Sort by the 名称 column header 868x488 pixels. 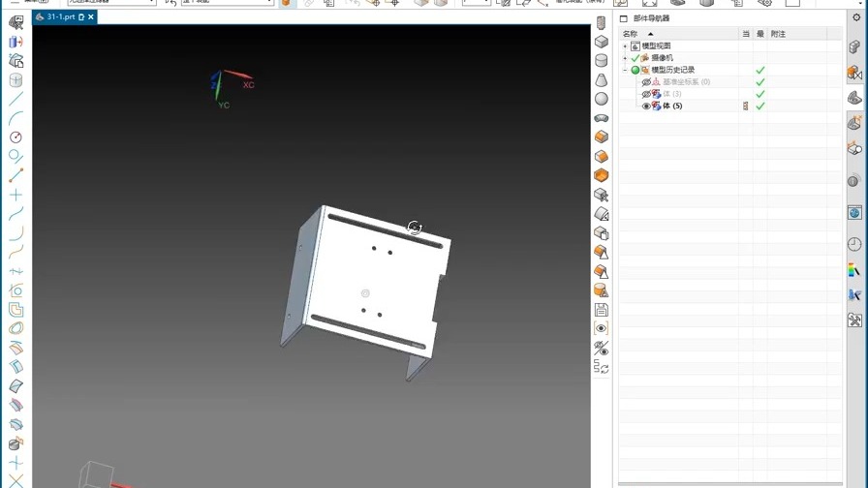pyautogui.click(x=631, y=34)
